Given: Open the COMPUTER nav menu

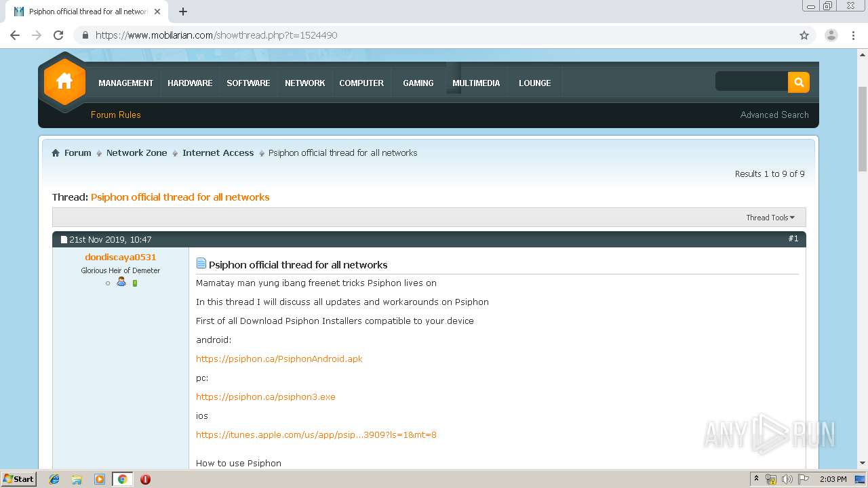Looking at the screenshot, I should (361, 83).
